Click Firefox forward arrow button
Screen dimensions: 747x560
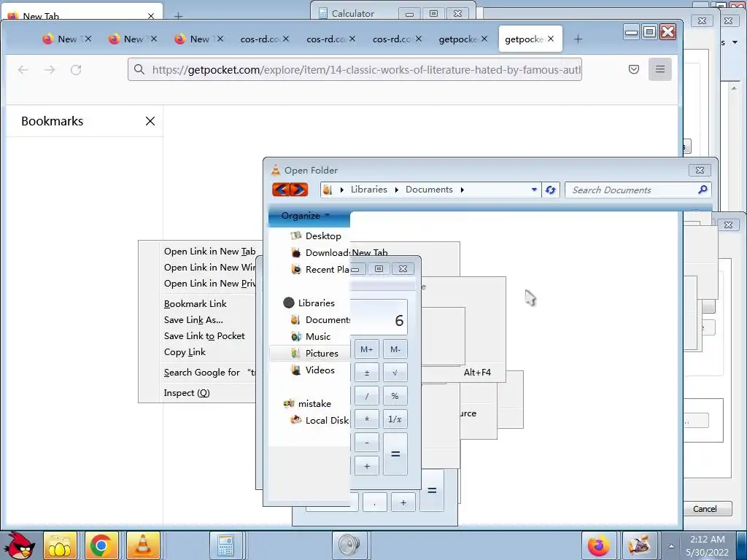point(50,70)
